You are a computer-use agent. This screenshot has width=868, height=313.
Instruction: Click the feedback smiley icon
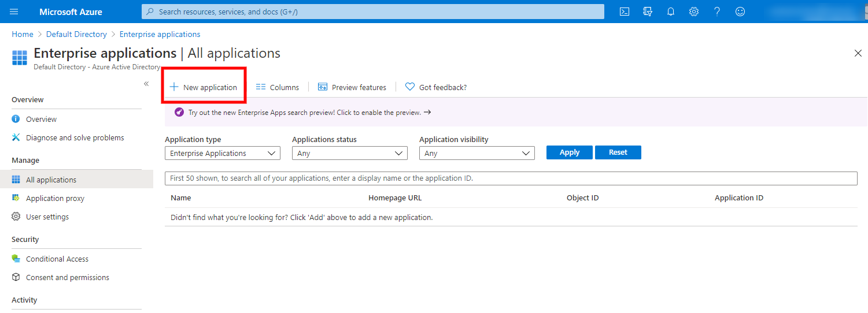[x=740, y=12]
